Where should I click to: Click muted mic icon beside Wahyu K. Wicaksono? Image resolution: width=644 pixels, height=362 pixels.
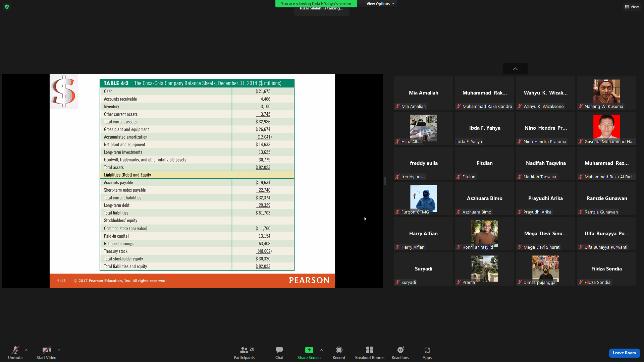pyautogui.click(x=520, y=107)
